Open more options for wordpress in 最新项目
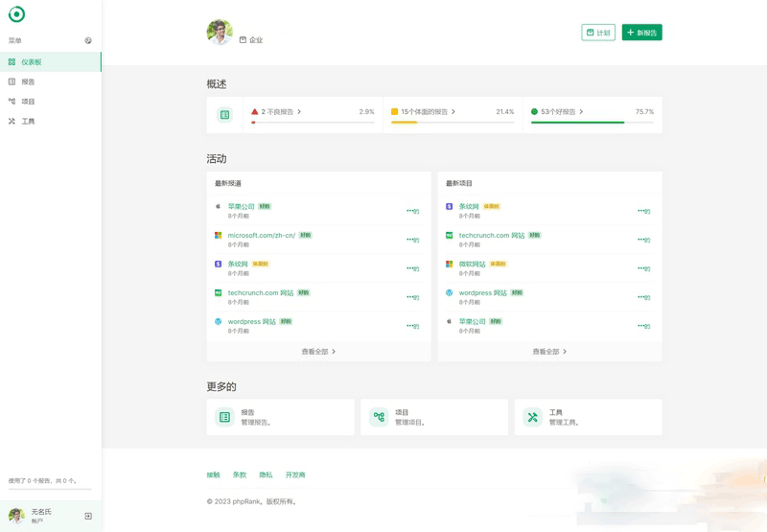 click(643, 297)
